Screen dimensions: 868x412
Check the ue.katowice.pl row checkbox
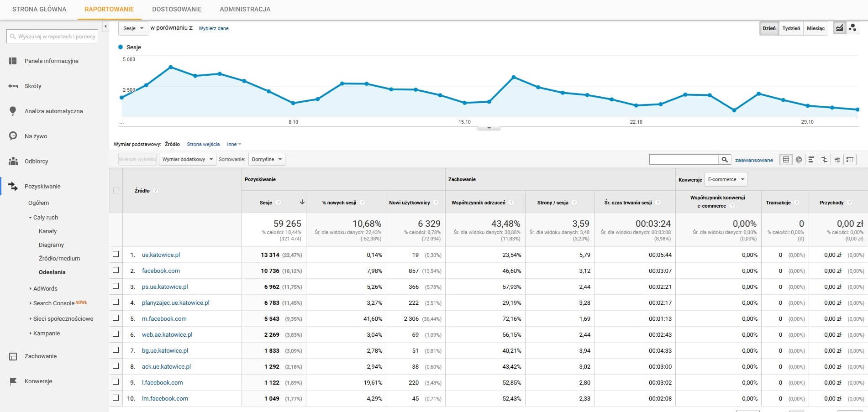[x=116, y=254]
